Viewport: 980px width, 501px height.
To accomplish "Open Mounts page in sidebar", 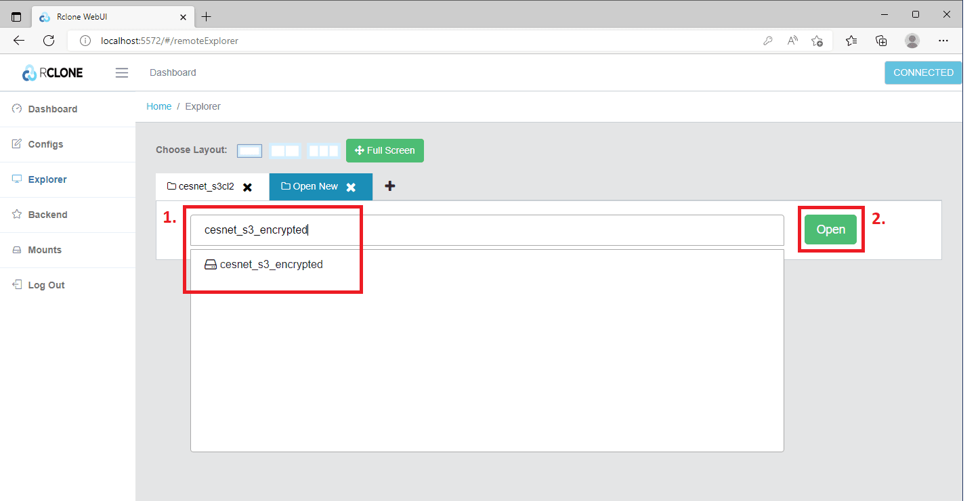I will 45,250.
